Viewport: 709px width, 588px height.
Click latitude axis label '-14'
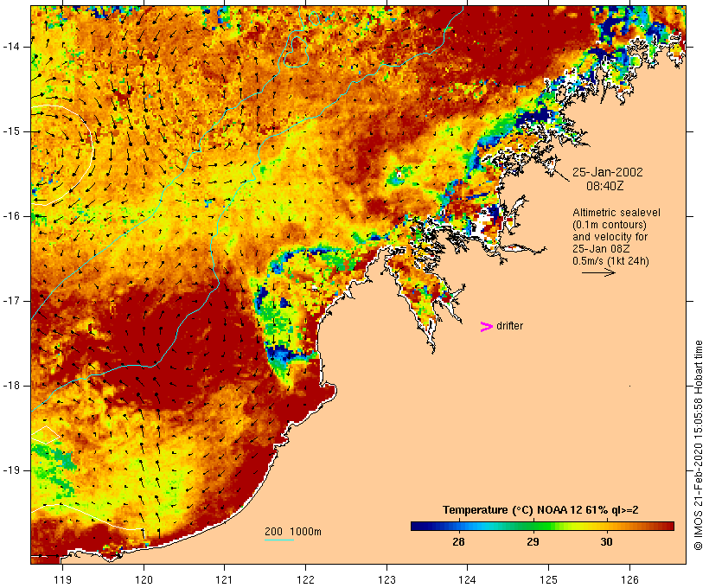(x=11, y=47)
